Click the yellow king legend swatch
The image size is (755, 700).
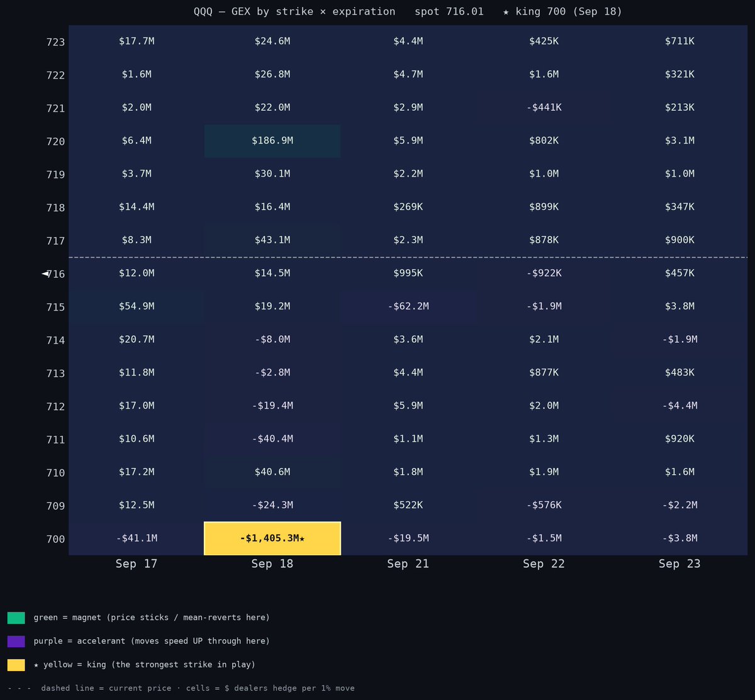click(16, 665)
